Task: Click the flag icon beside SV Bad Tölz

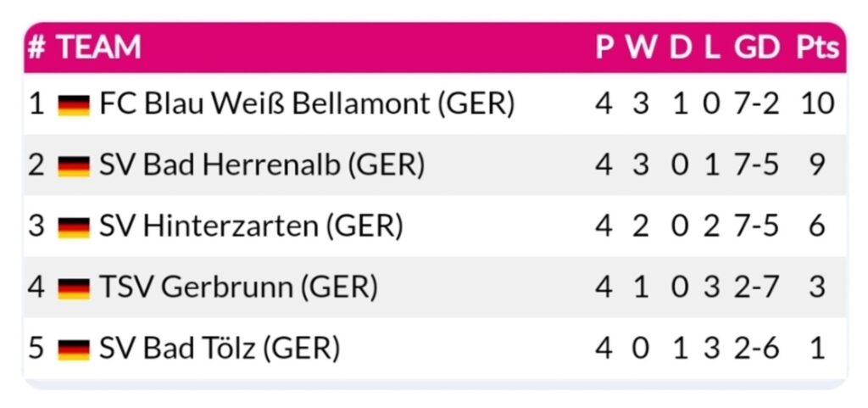Action: pyautogui.click(x=74, y=349)
